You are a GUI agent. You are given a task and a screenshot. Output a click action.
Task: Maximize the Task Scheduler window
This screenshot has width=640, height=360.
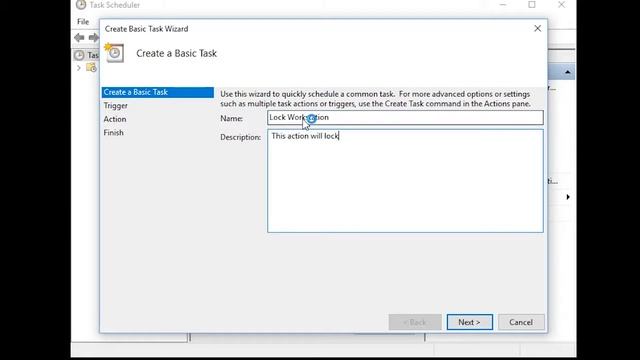(x=532, y=4)
